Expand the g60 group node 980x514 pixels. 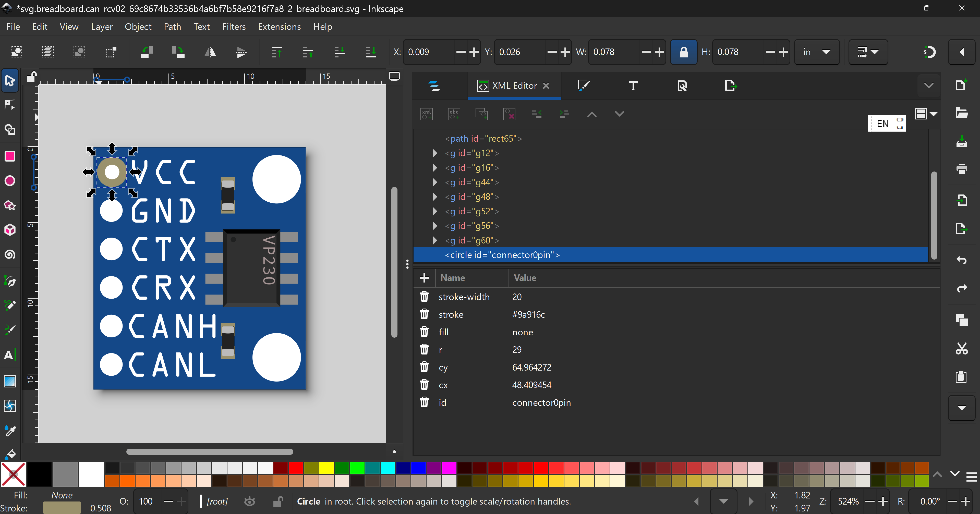click(434, 240)
